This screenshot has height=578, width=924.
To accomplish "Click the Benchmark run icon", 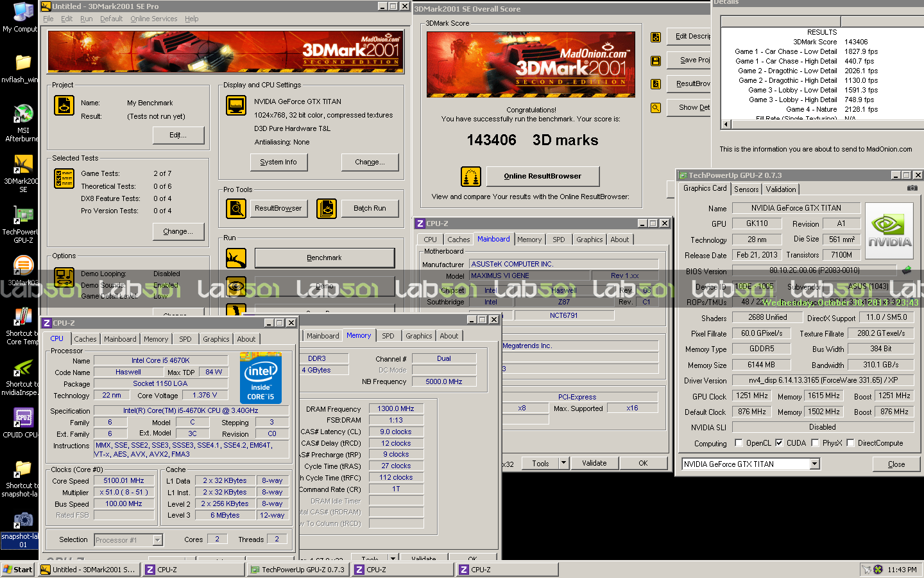I will [x=236, y=258].
